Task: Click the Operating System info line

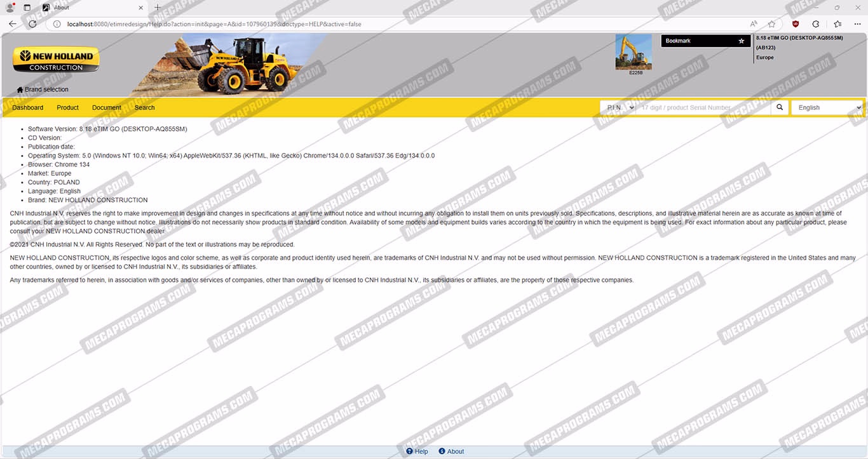Action: 231,156
